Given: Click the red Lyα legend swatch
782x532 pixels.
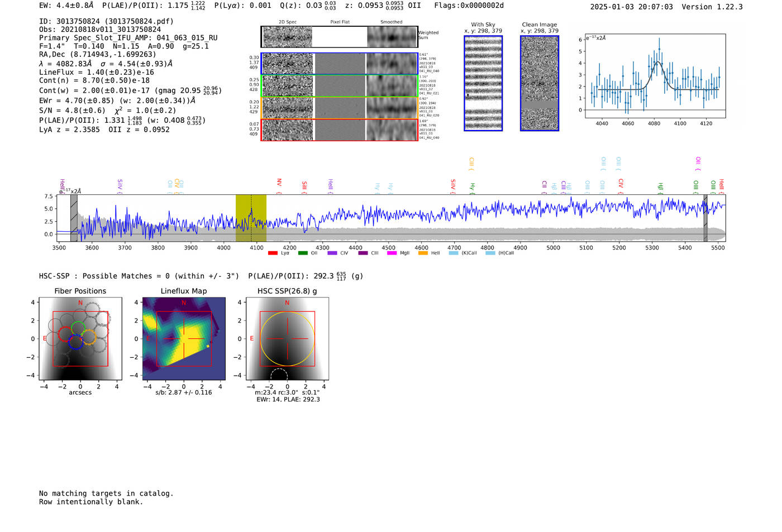Looking at the screenshot, I should point(273,253).
